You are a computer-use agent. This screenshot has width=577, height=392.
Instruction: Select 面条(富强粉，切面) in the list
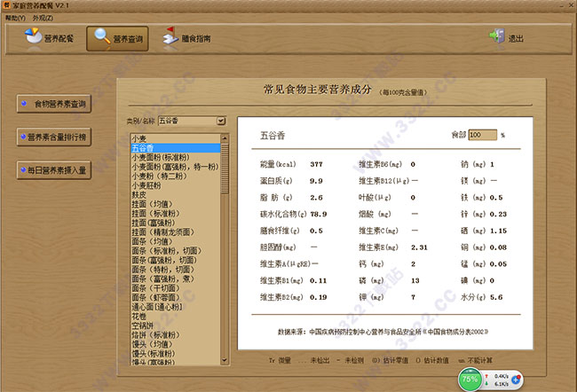(x=175, y=260)
